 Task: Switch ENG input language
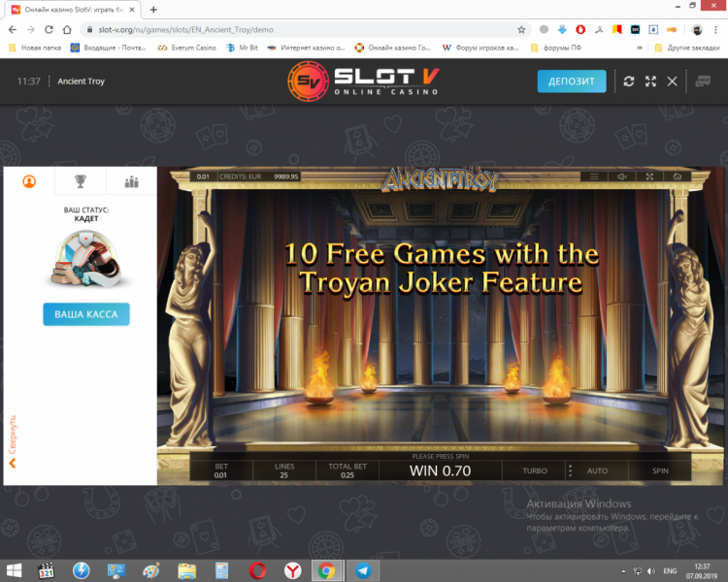click(670, 571)
